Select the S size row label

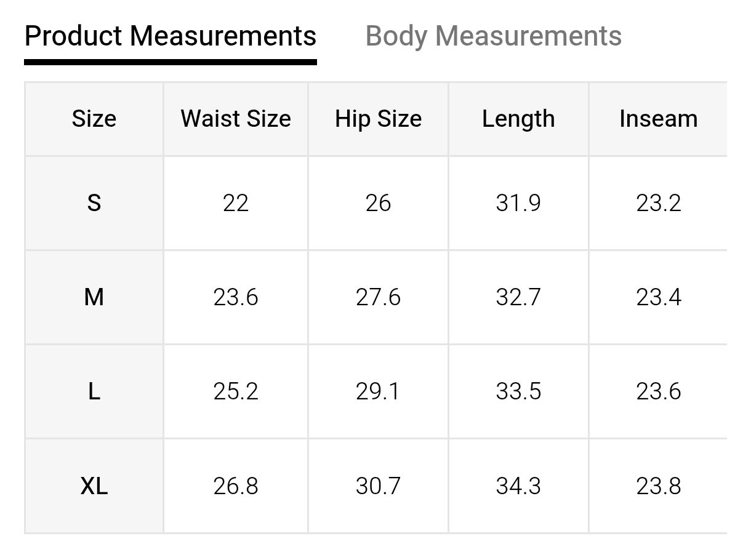point(94,202)
